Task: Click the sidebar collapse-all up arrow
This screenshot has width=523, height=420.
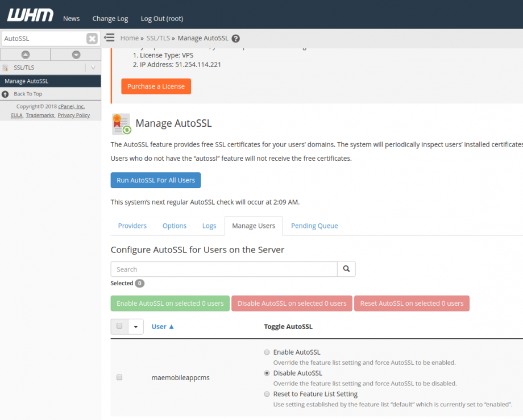Action: pos(25,55)
